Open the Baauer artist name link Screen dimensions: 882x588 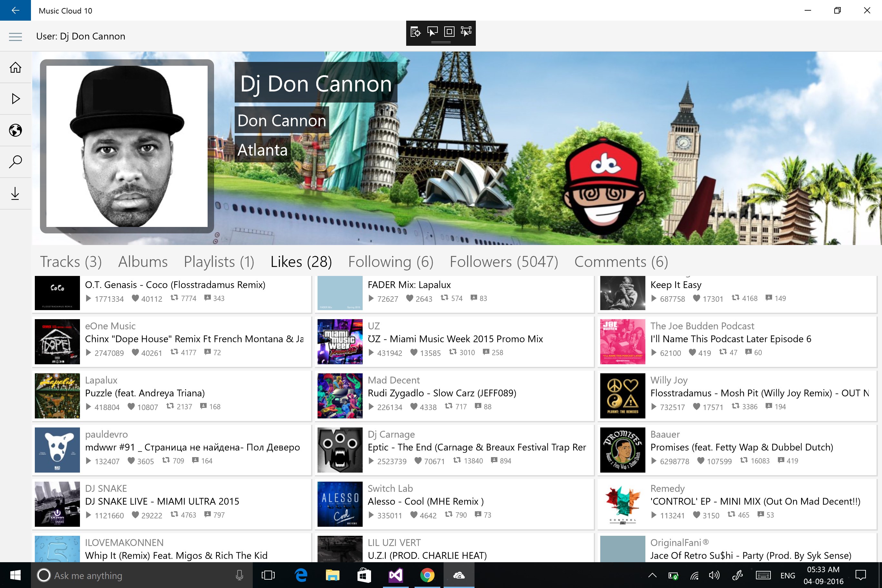point(665,434)
